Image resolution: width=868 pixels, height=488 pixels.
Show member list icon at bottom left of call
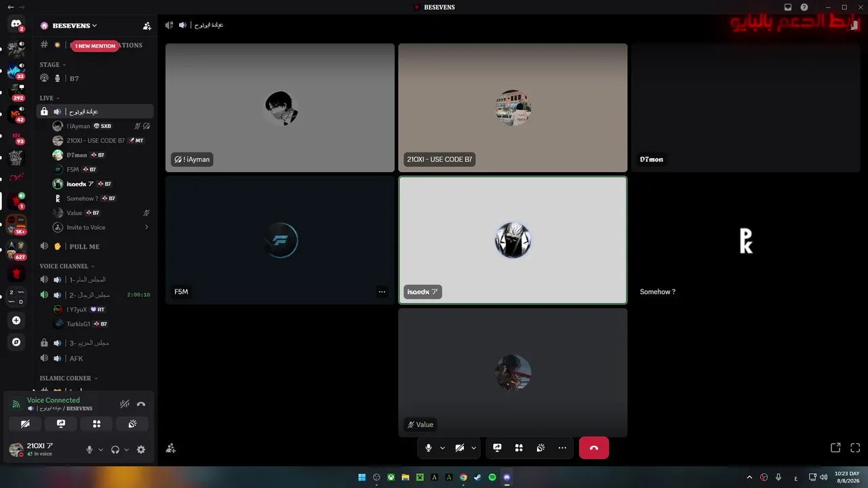170,448
